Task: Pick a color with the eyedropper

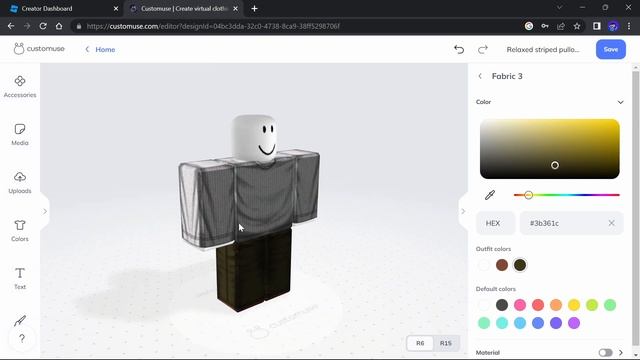Action: coord(490,195)
